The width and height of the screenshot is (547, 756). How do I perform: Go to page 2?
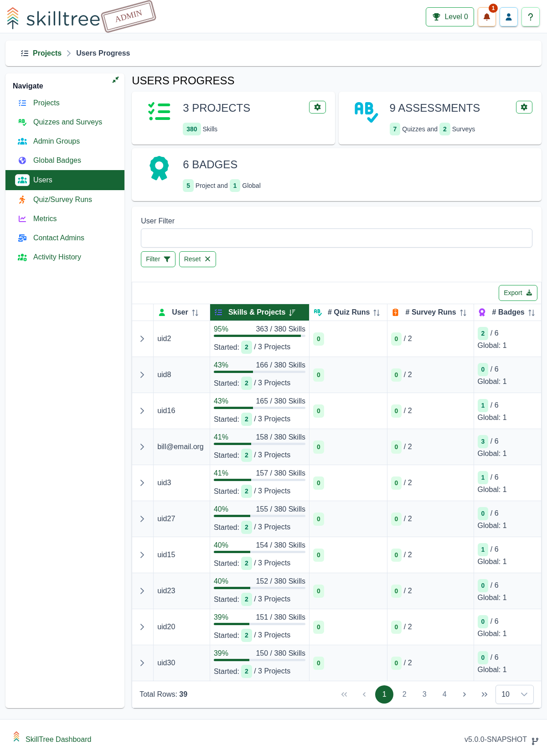404,694
